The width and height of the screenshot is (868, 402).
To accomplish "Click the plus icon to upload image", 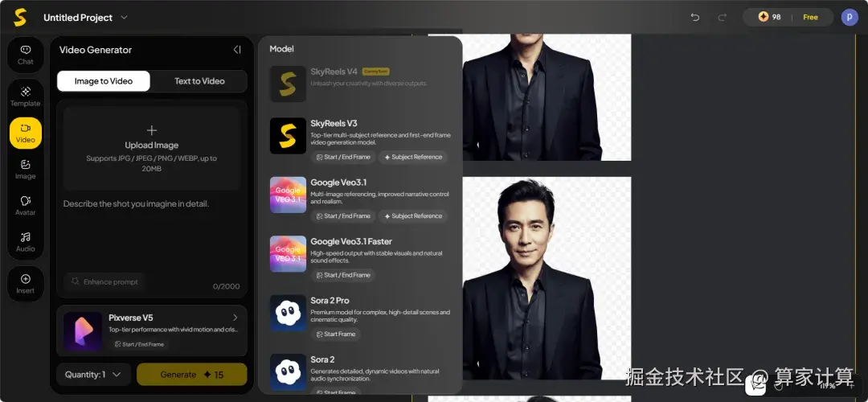I will tap(152, 131).
